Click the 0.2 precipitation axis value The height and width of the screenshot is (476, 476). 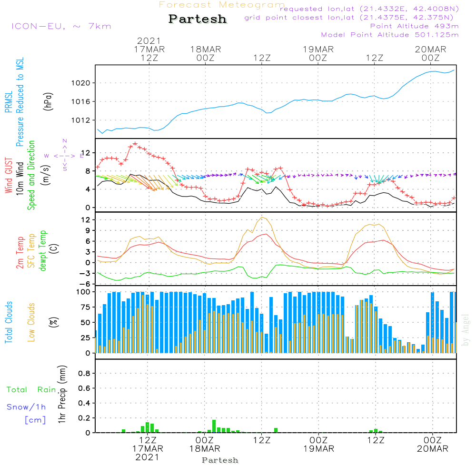point(84,418)
